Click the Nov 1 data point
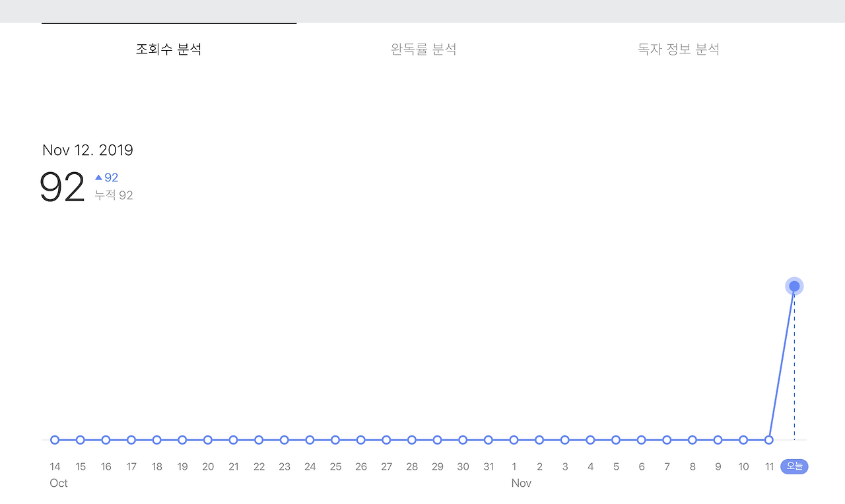845x504 pixels. click(x=514, y=439)
